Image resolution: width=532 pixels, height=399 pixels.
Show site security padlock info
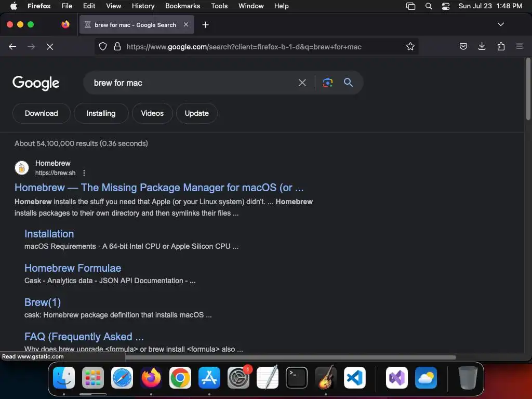(117, 46)
